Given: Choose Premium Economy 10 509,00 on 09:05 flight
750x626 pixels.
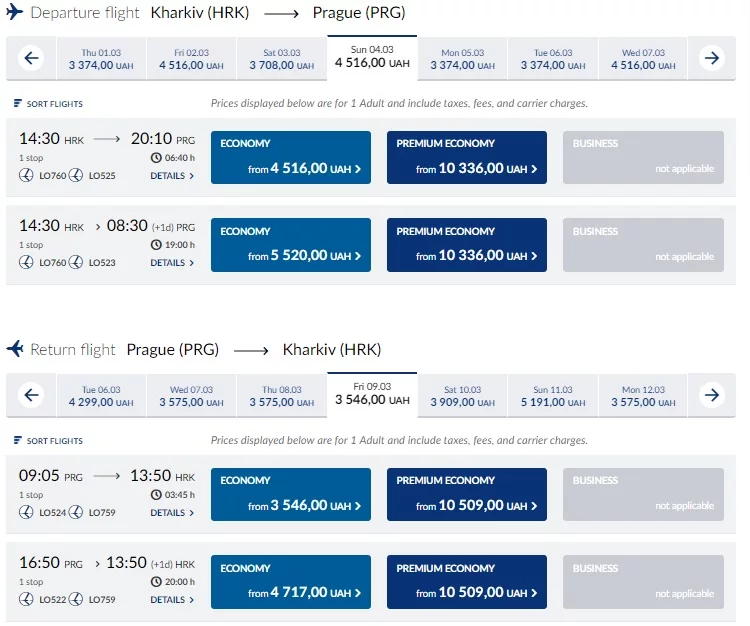Looking at the screenshot, I should point(467,495).
